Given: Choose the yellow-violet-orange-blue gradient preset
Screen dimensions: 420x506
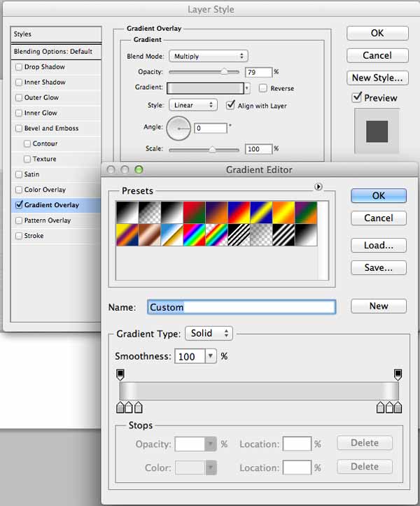Looking at the screenshot, I should pos(127,235).
